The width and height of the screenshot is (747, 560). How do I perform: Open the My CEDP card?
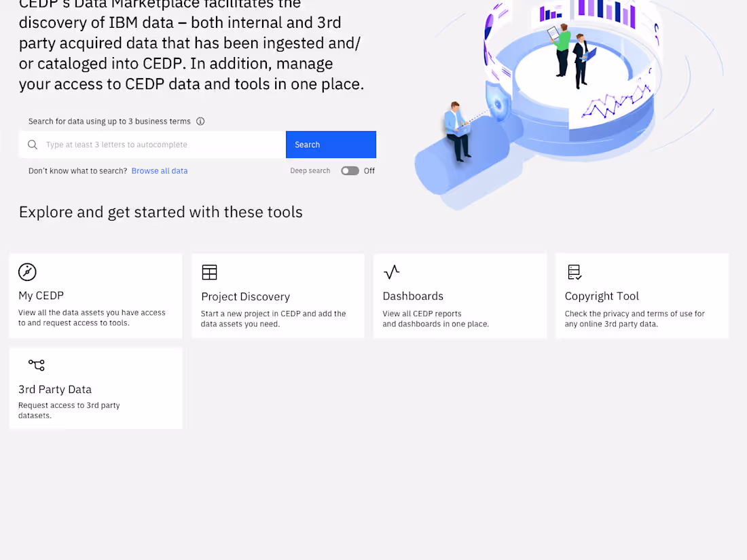pos(95,295)
